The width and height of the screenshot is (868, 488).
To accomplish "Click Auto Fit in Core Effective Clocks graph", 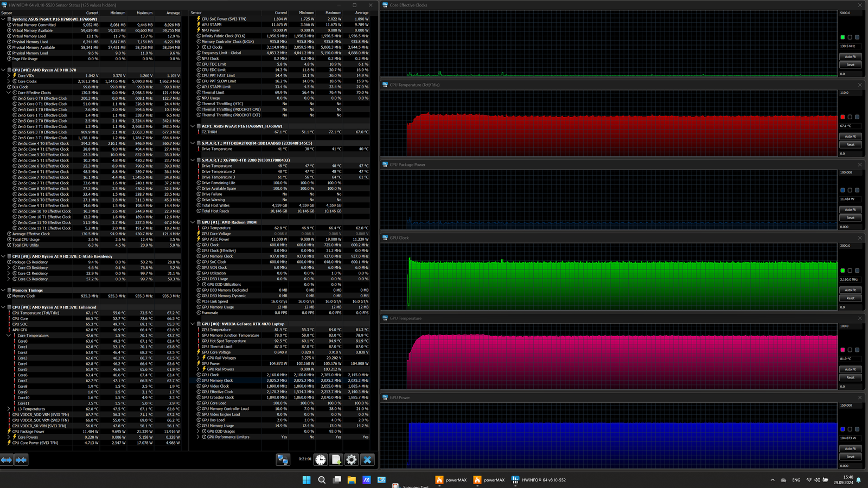I will click(850, 57).
